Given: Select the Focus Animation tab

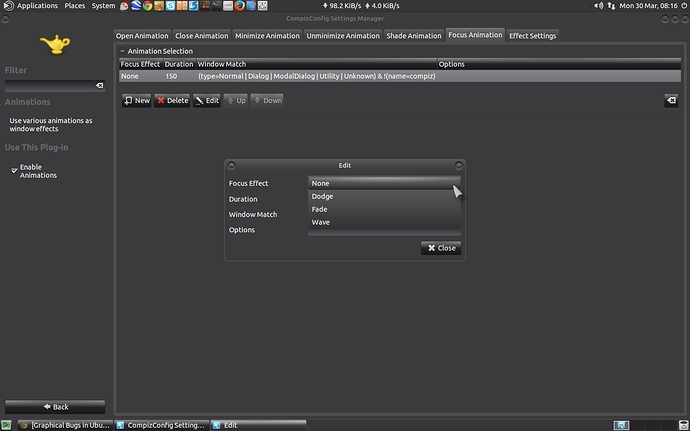Looking at the screenshot, I should [475, 35].
